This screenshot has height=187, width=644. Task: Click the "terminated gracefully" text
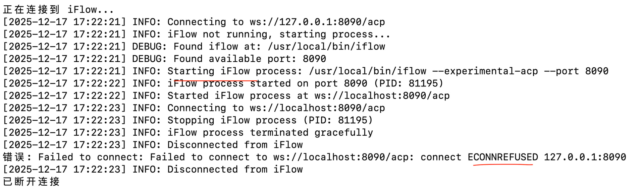click(x=311, y=133)
